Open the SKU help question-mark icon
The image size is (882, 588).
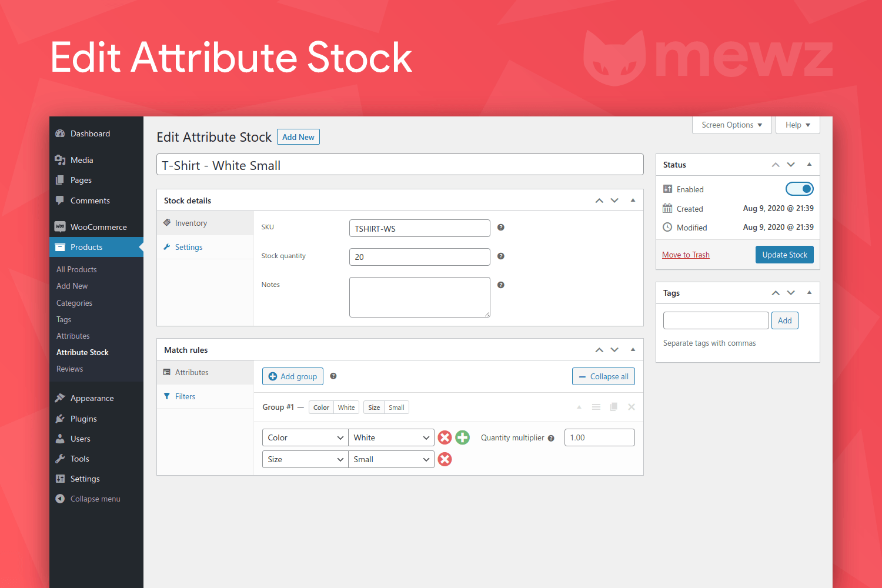click(x=500, y=227)
